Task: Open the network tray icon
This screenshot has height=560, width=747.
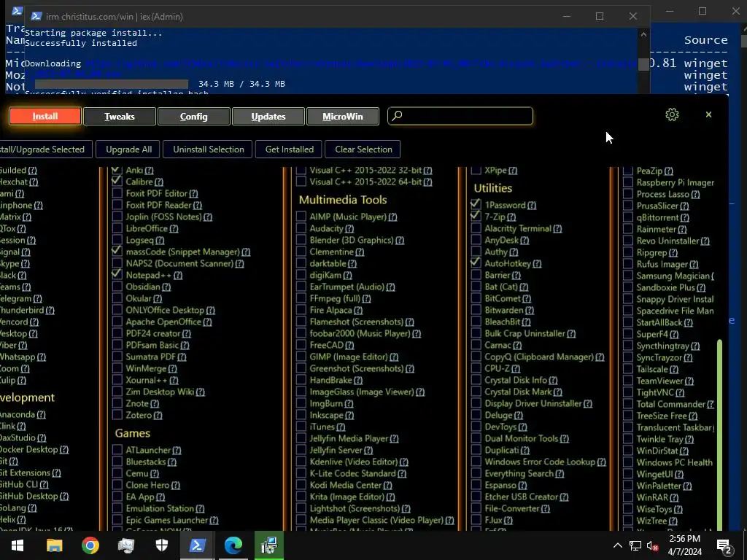Action: (x=635, y=545)
